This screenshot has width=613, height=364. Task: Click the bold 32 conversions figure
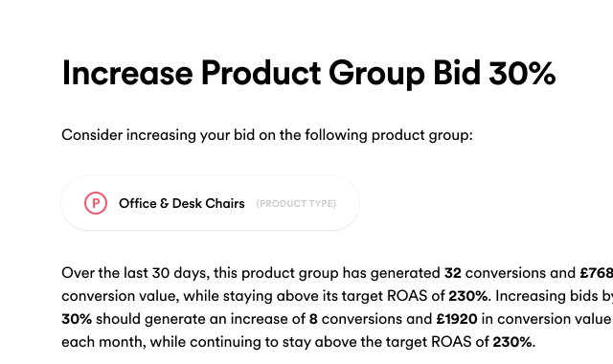[x=453, y=273]
